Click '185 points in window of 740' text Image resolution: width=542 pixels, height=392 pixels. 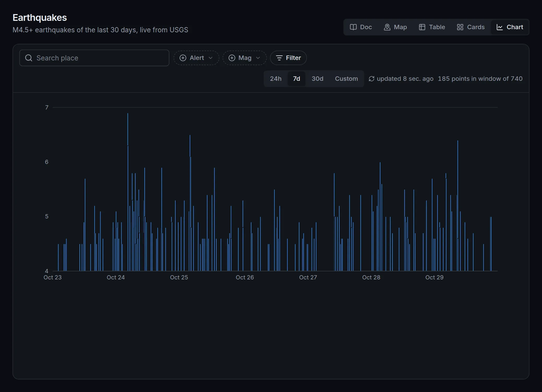coord(480,79)
